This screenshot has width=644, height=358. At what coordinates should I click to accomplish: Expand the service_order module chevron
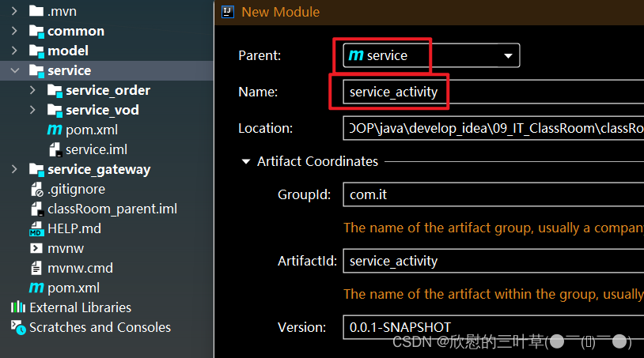33,90
